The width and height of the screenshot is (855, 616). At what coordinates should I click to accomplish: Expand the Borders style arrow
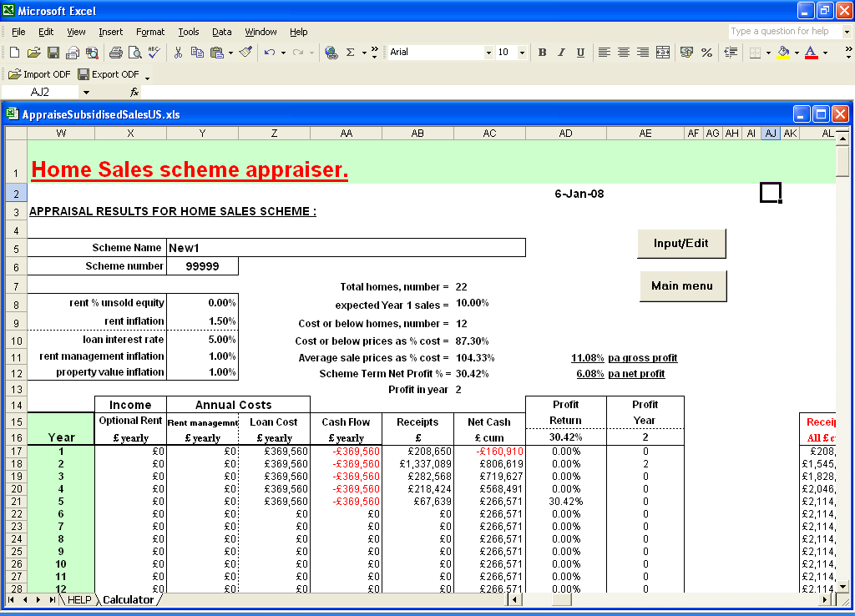[x=768, y=53]
